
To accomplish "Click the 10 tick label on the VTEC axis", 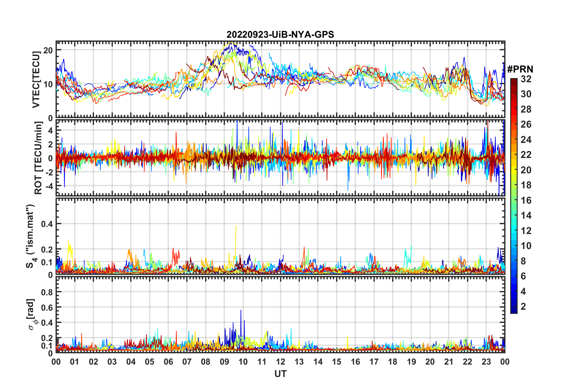I will (48, 84).
